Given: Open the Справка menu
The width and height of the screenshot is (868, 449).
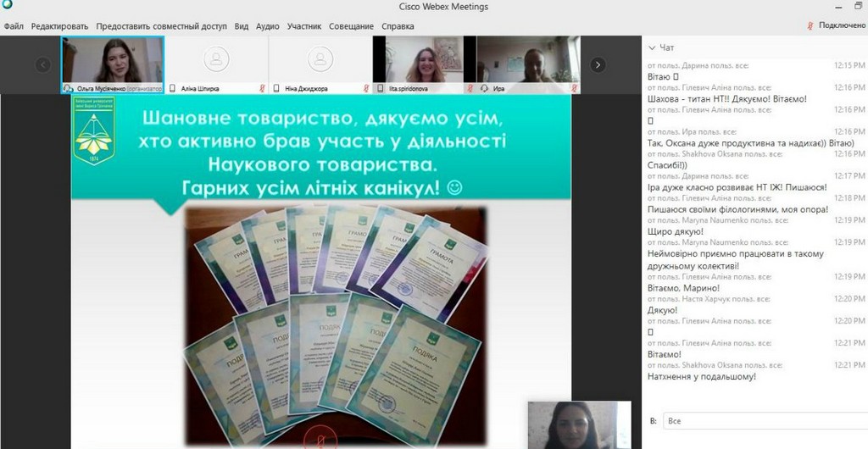Looking at the screenshot, I should [398, 26].
